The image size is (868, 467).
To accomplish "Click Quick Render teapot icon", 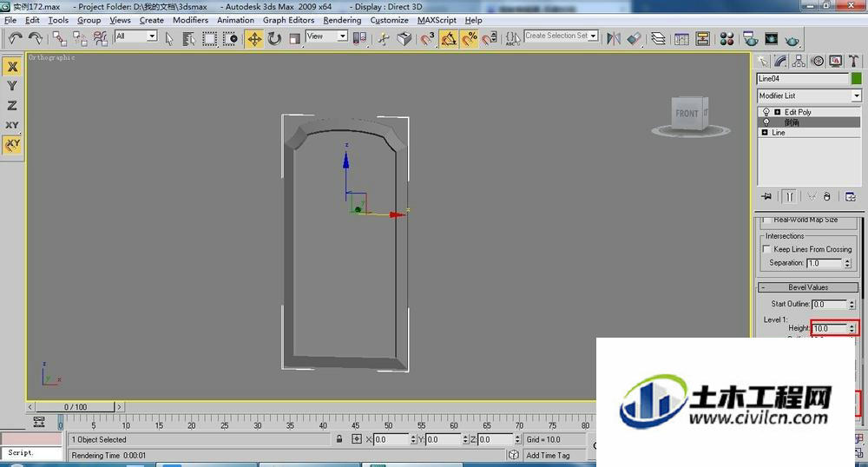I will pyautogui.click(x=792, y=40).
